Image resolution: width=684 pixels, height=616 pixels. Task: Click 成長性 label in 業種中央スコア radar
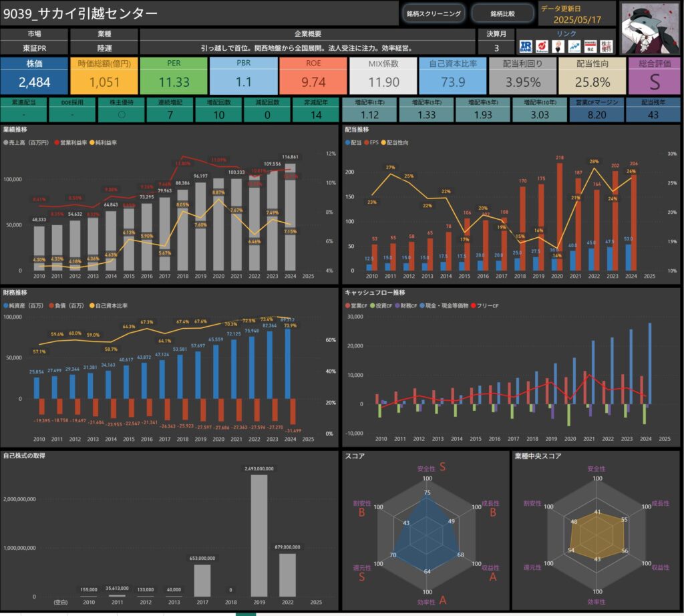point(661,503)
